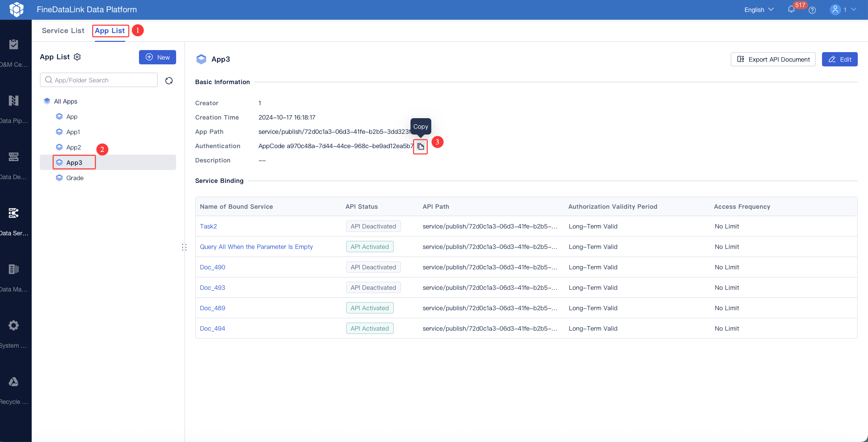
Task: Open Data Development sidebar icon
Action: (14, 157)
